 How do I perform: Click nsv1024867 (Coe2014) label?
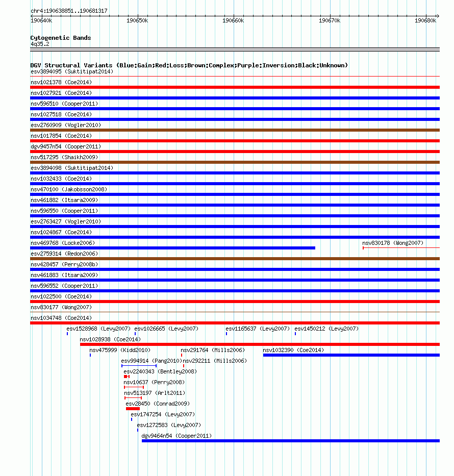pos(61,232)
